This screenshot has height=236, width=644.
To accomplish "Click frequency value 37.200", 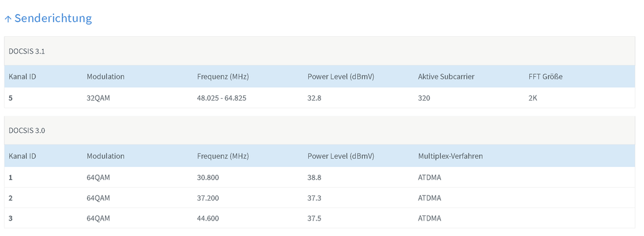I will coord(208,198).
